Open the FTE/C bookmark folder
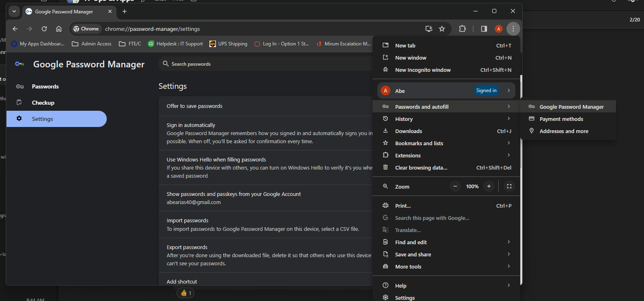 [130, 44]
